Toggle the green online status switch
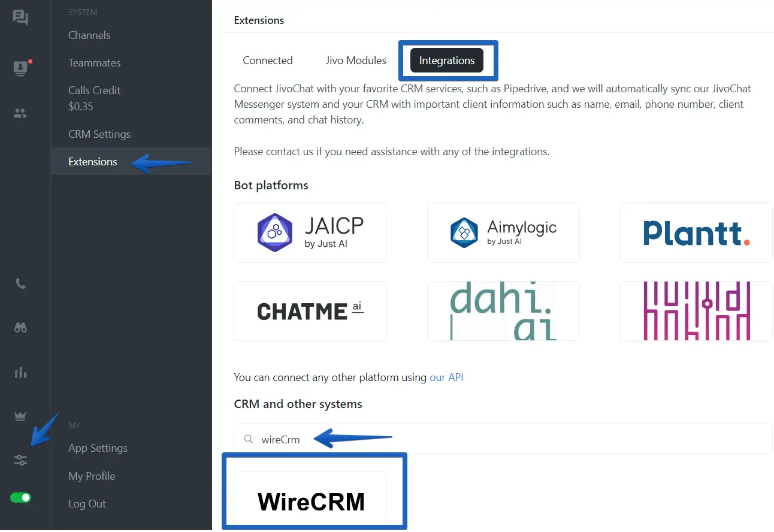 coord(21,497)
